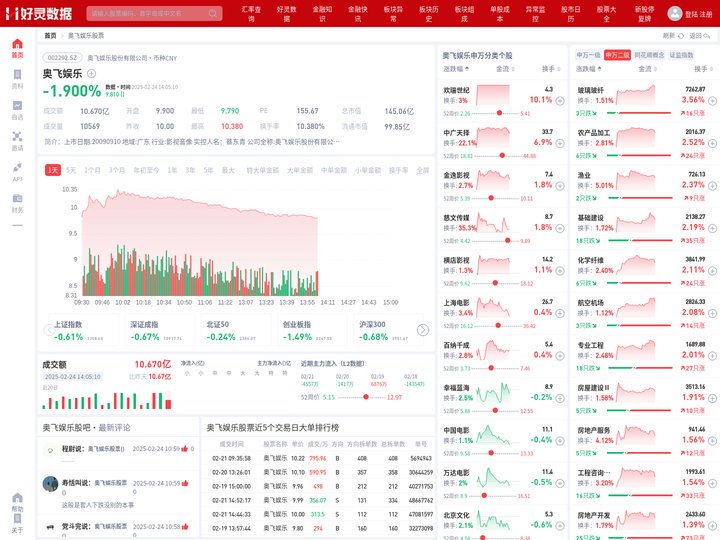The width and height of the screenshot is (720, 540).
Task: Open the 帮助 help icon at sidebar bottom
Action: pos(17,498)
